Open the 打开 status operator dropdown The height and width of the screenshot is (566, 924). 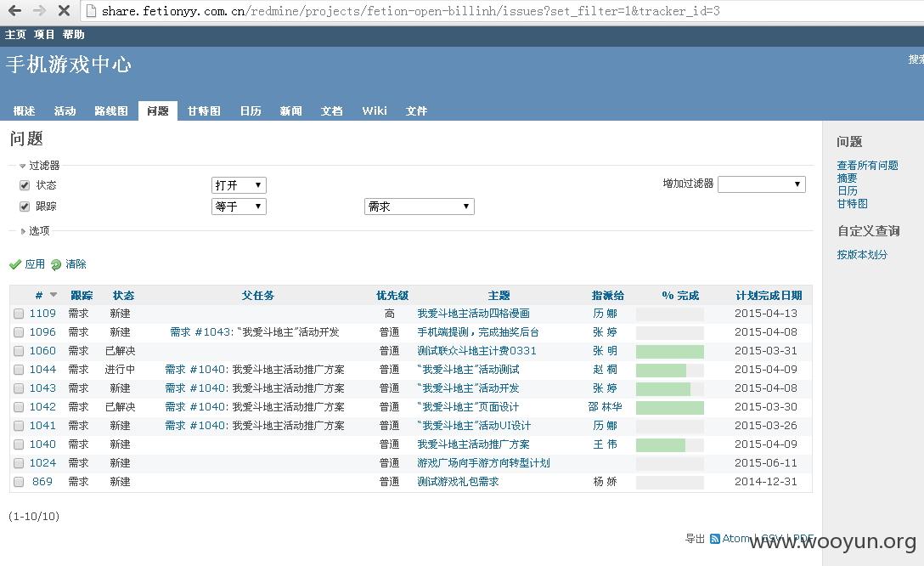239,185
